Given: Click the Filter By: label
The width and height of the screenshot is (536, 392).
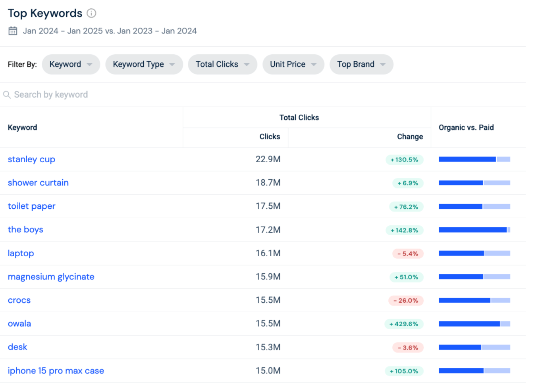Looking at the screenshot, I should pos(22,64).
